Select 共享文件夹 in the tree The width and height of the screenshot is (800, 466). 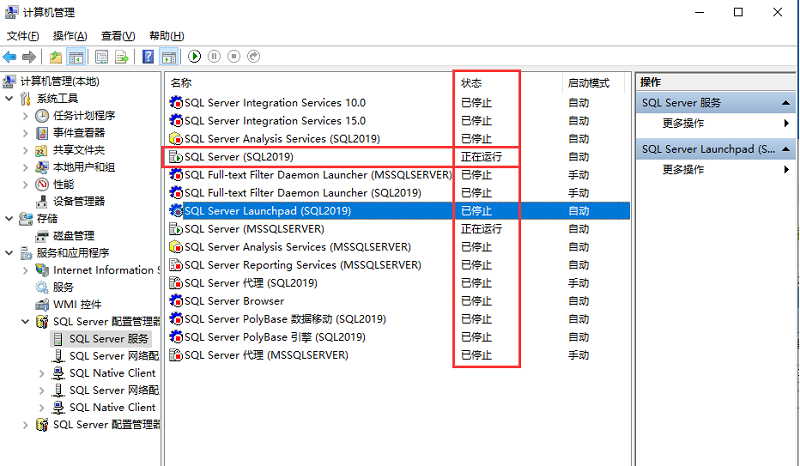[x=79, y=150]
